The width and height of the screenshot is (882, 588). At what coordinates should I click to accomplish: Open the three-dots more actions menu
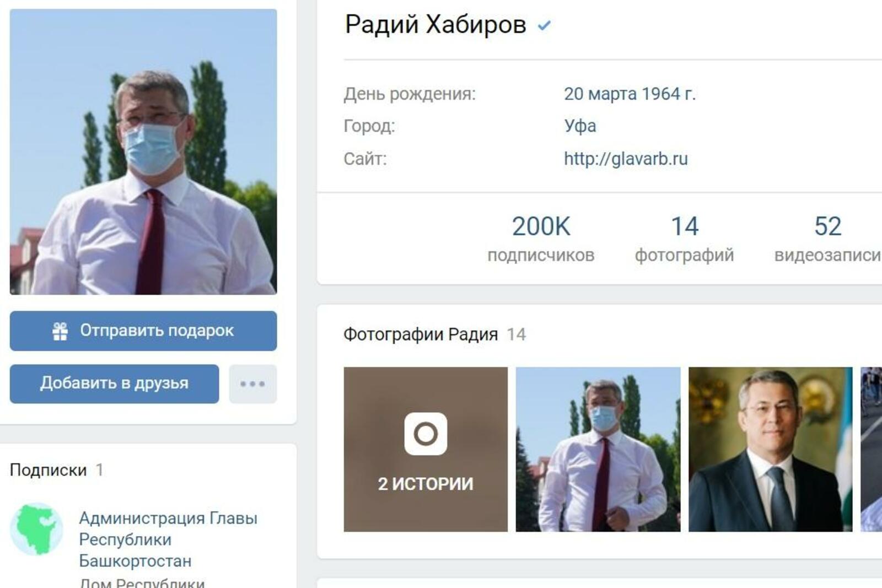click(x=252, y=384)
